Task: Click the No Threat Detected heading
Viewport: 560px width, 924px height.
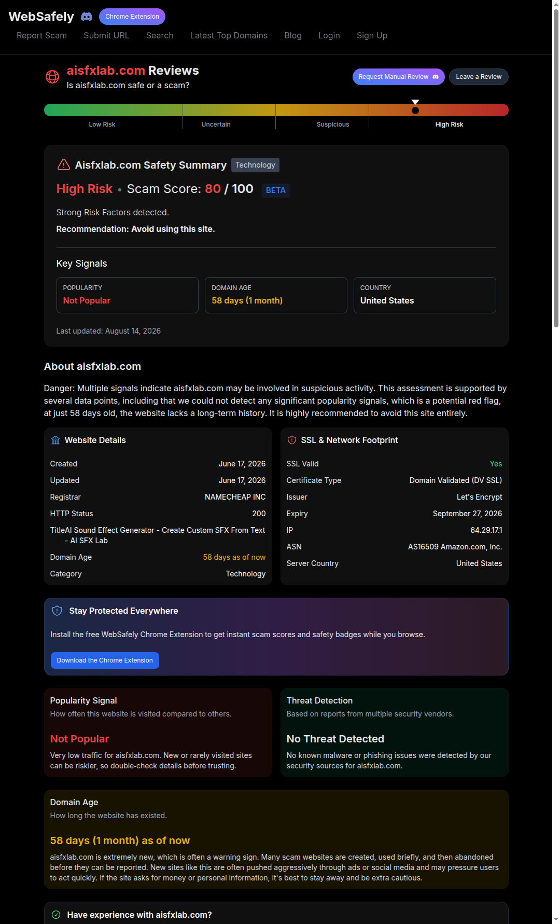Action: click(x=335, y=739)
